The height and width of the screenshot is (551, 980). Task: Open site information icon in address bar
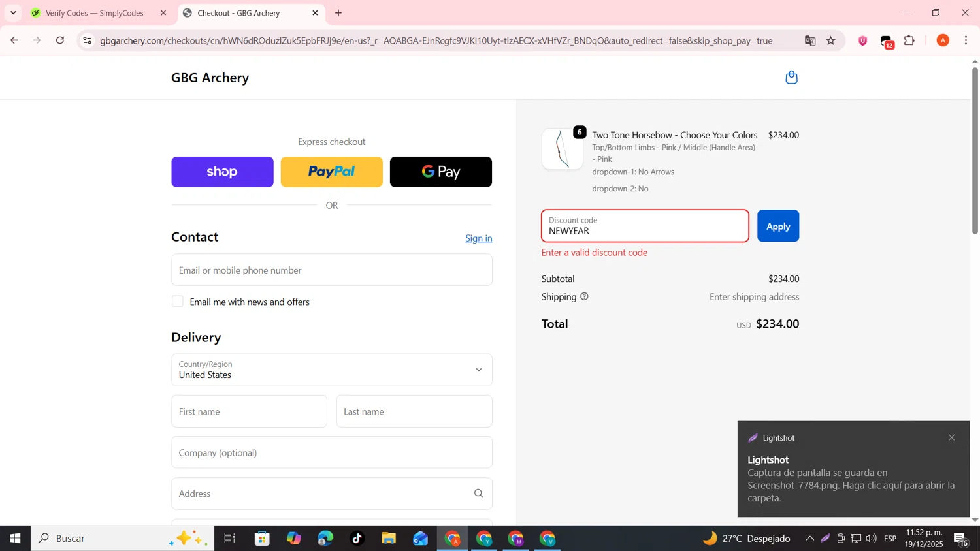(87, 40)
